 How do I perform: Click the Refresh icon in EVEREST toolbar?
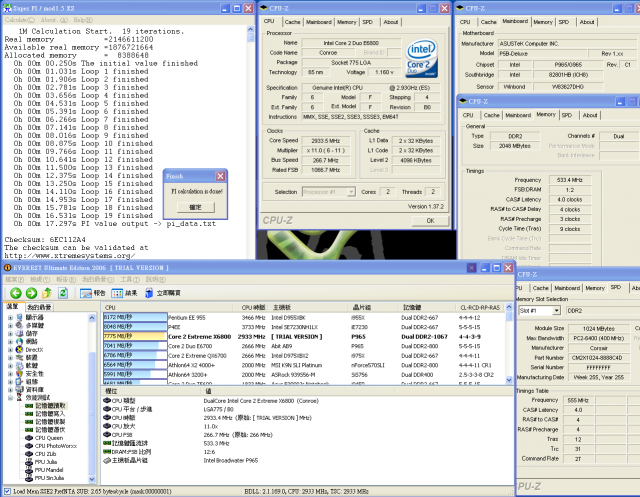(x=63, y=293)
